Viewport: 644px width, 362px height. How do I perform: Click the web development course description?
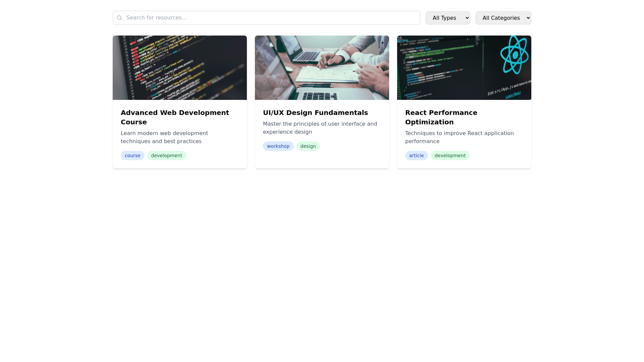pyautogui.click(x=164, y=137)
